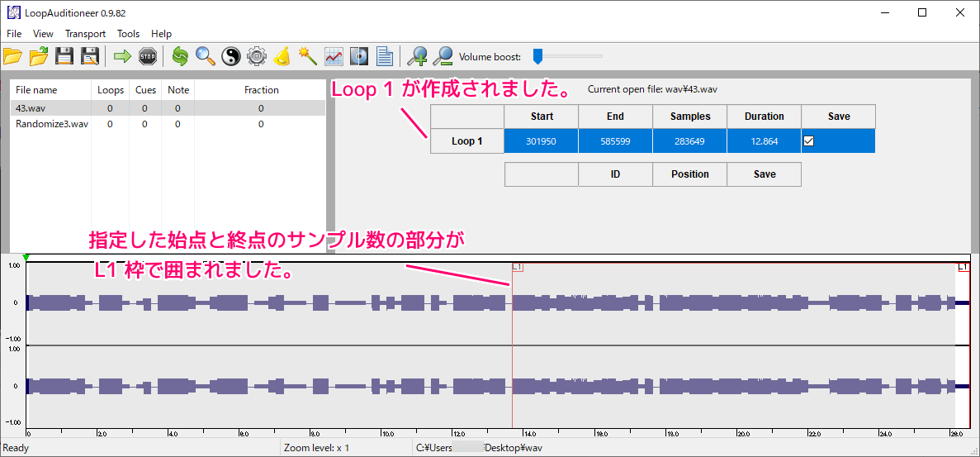Click the Volume boost slider handle
Screen dimensions: 980x457
coord(537,56)
